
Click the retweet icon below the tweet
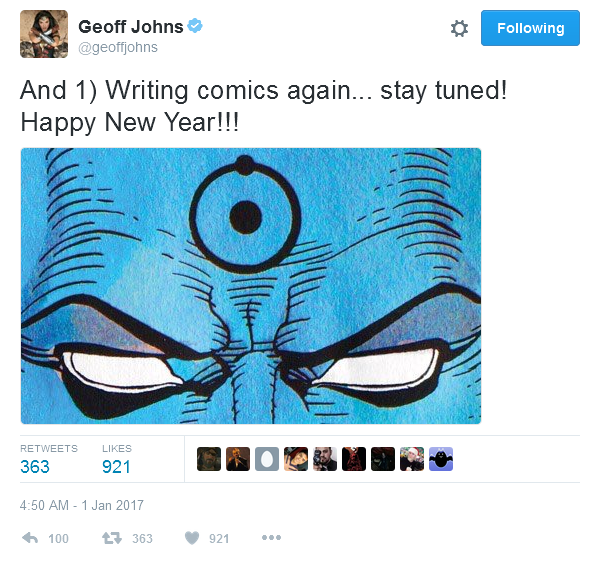pos(112,538)
